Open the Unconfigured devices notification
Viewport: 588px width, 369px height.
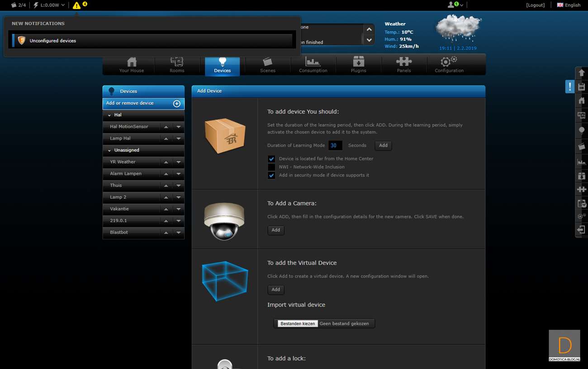[53, 41]
